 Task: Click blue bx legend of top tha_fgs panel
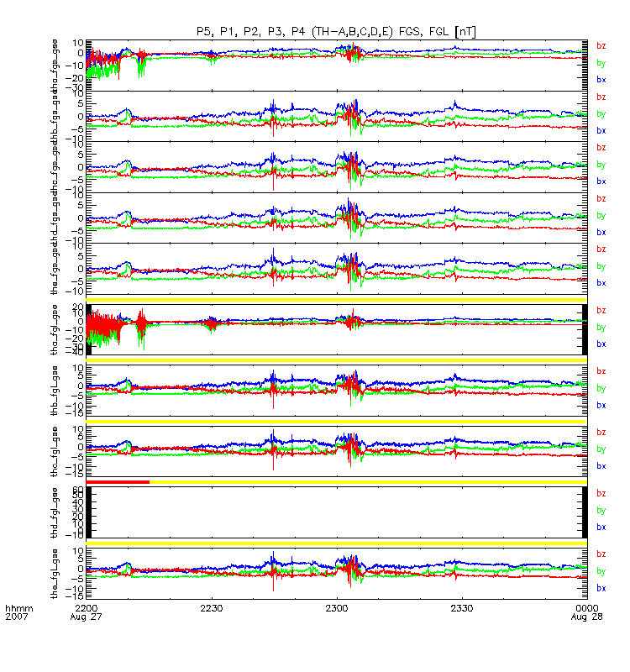[601, 79]
